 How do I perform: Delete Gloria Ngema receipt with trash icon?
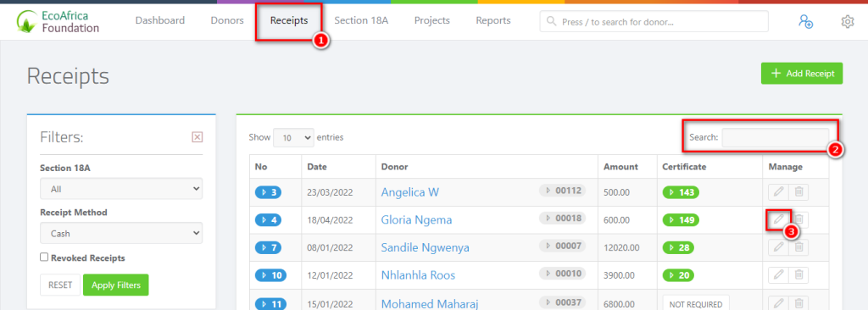point(798,219)
